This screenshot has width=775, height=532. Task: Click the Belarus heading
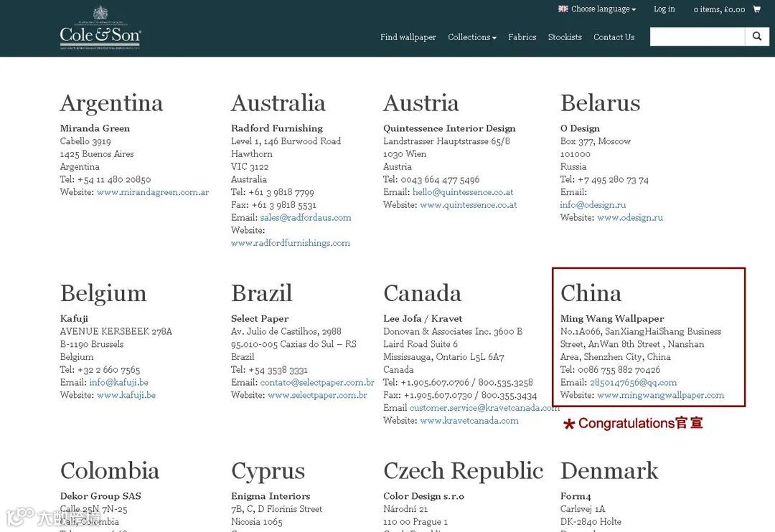point(600,103)
